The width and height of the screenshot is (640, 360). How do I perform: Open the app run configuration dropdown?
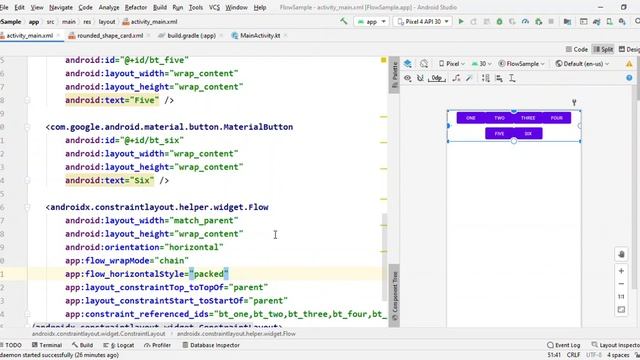point(371,22)
